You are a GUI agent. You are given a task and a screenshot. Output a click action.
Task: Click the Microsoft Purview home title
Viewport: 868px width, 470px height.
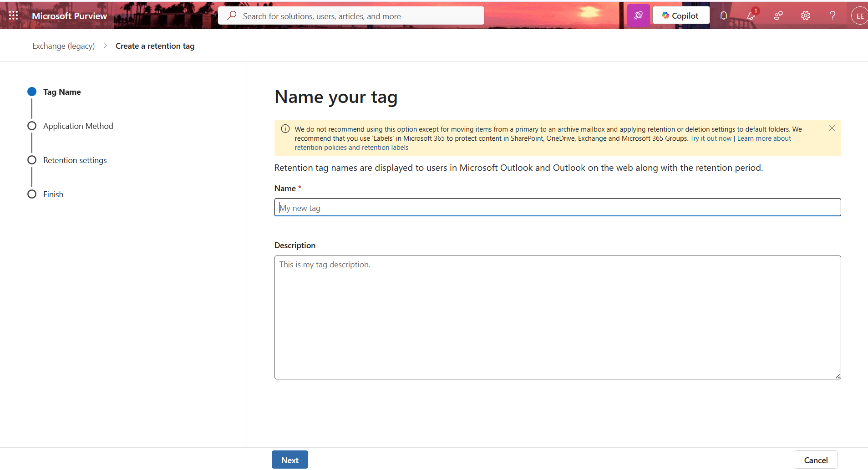click(69, 16)
